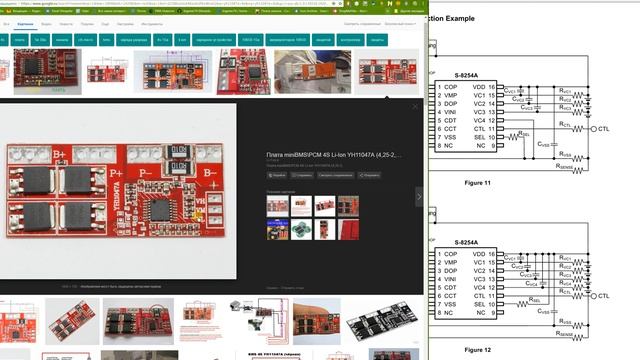Viewport: 640px width, 360px height.
Task: Open last red related image in second row
Action: (x=349, y=229)
